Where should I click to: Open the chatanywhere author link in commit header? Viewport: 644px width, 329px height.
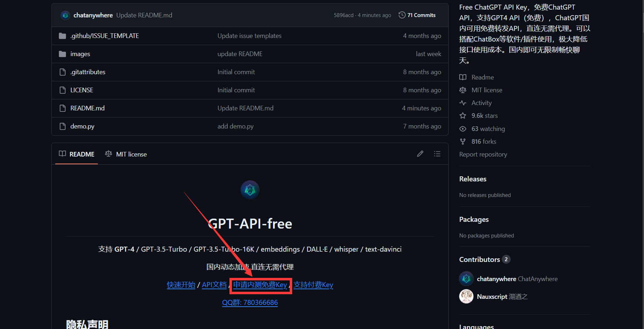[93, 15]
